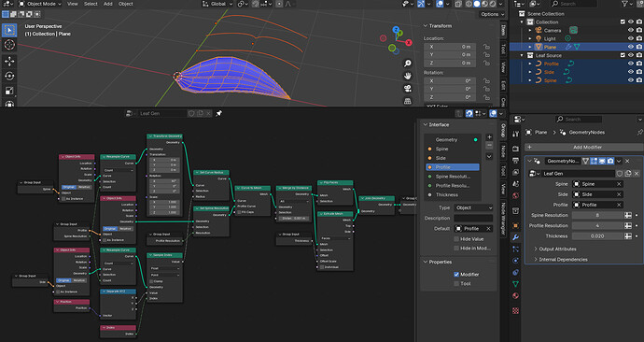644x342 pixels.
Task: Toggle fake user shield on modifier Leaf Gen
Action: click(620, 174)
